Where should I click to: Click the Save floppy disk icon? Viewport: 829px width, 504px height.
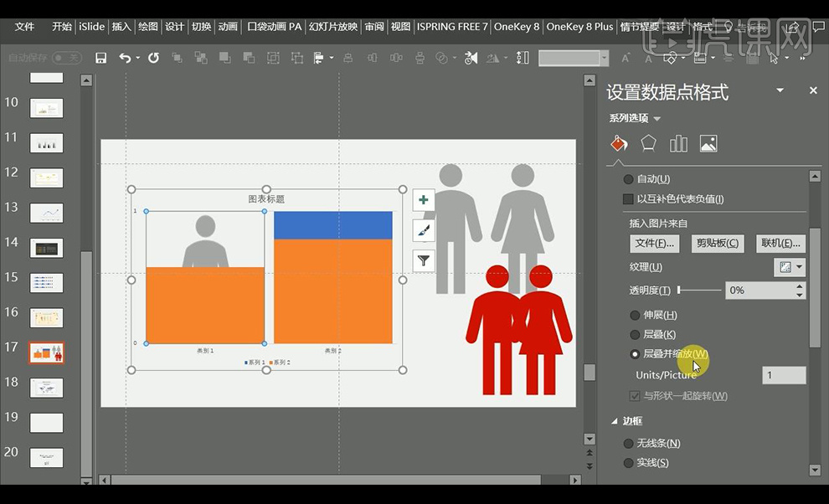[101, 58]
